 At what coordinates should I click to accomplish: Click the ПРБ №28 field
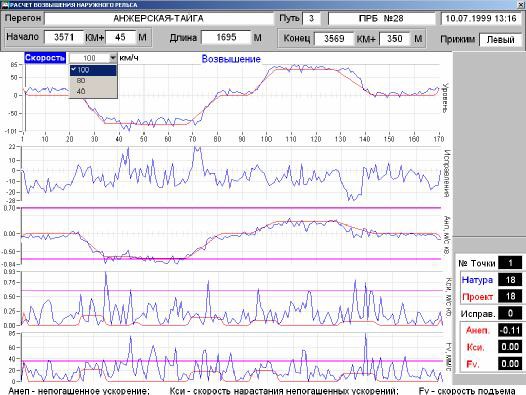pos(381,18)
